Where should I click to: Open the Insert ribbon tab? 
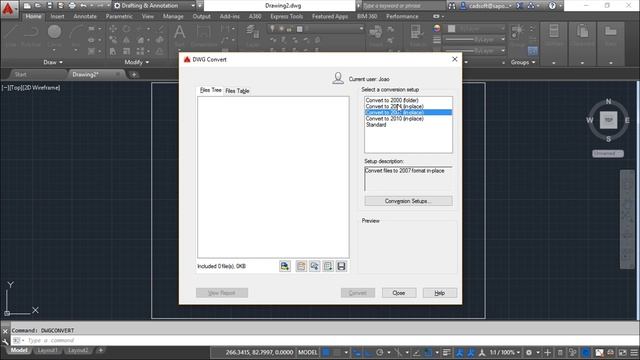tap(58, 16)
